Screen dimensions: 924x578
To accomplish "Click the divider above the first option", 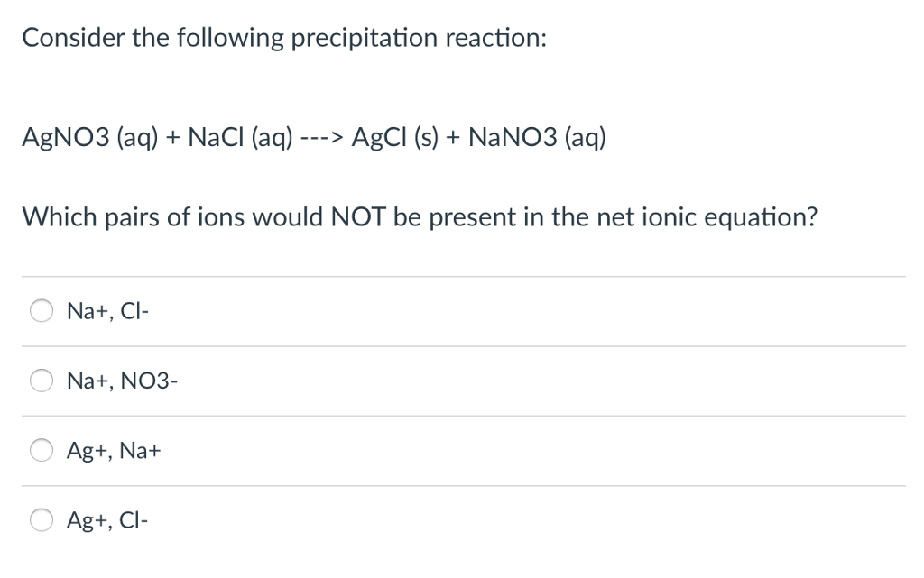I will [462, 275].
